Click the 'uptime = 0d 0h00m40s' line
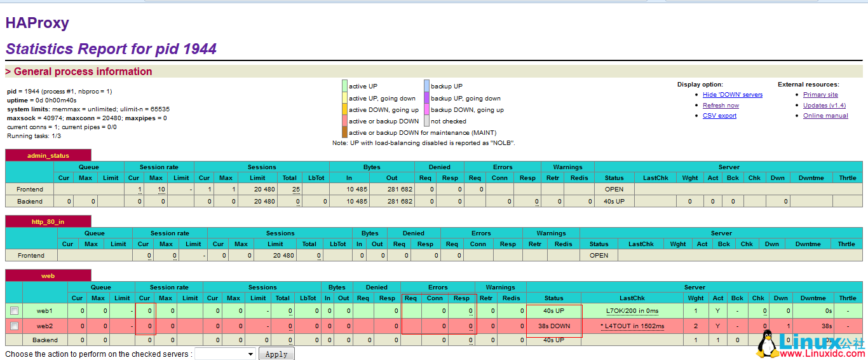Image resolution: width=868 pixels, height=360 pixels. point(41,100)
